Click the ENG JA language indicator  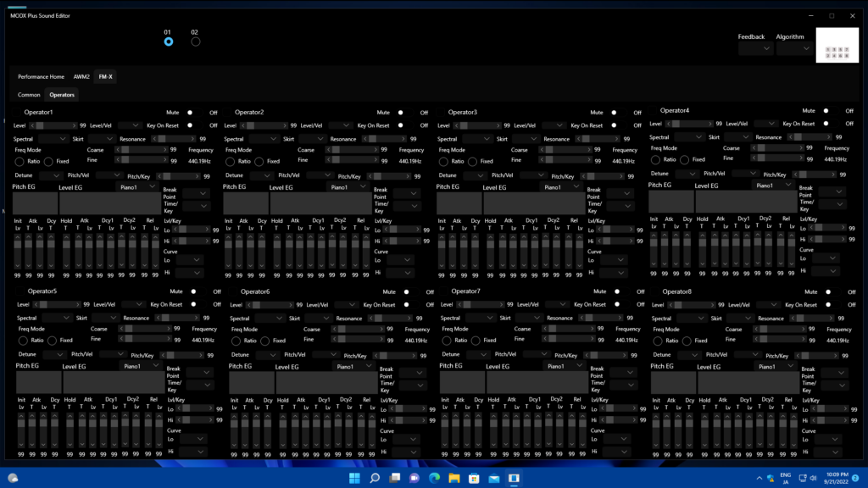click(x=785, y=478)
